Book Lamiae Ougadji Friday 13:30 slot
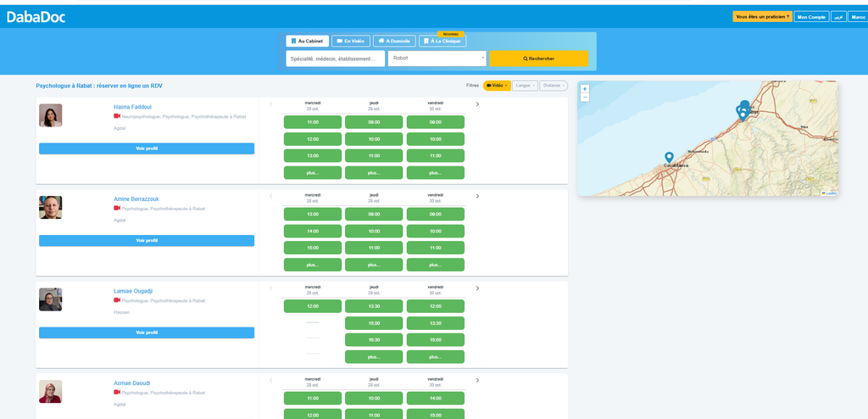The width and height of the screenshot is (868, 419). tap(436, 323)
